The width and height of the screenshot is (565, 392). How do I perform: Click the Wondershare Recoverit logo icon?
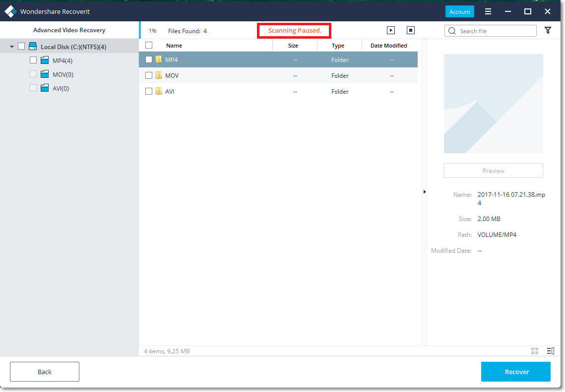[x=10, y=11]
